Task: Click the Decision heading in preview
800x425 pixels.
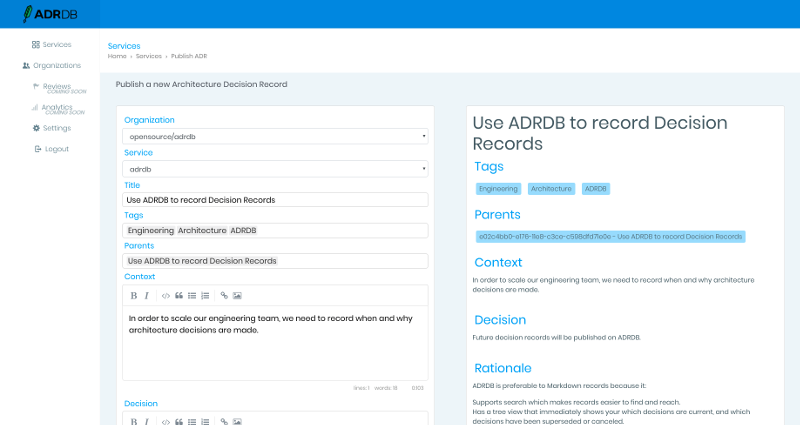Action: (500, 320)
